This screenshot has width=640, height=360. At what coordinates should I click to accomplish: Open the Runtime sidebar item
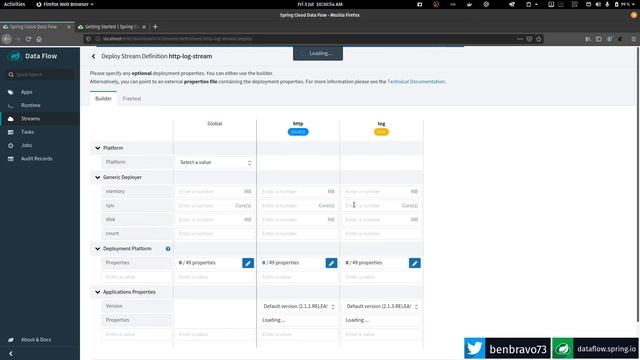[x=30, y=105]
